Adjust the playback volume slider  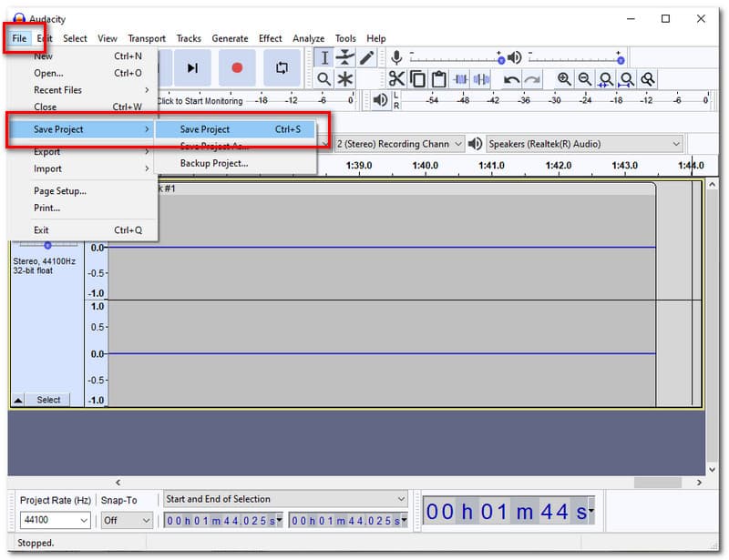pos(576,58)
